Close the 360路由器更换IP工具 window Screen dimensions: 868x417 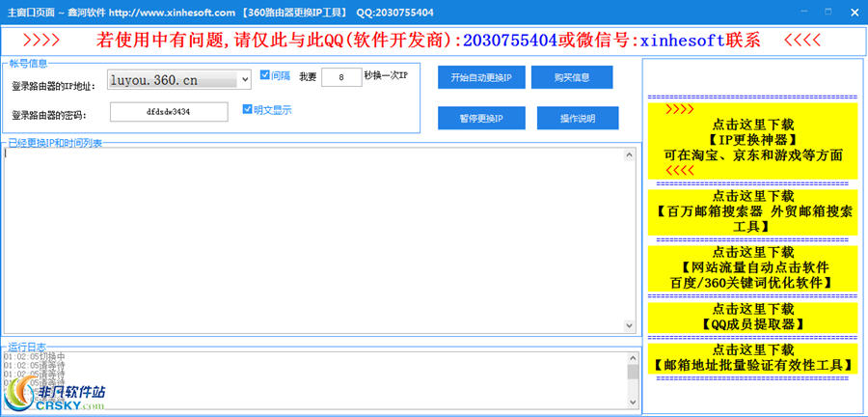tap(854, 12)
